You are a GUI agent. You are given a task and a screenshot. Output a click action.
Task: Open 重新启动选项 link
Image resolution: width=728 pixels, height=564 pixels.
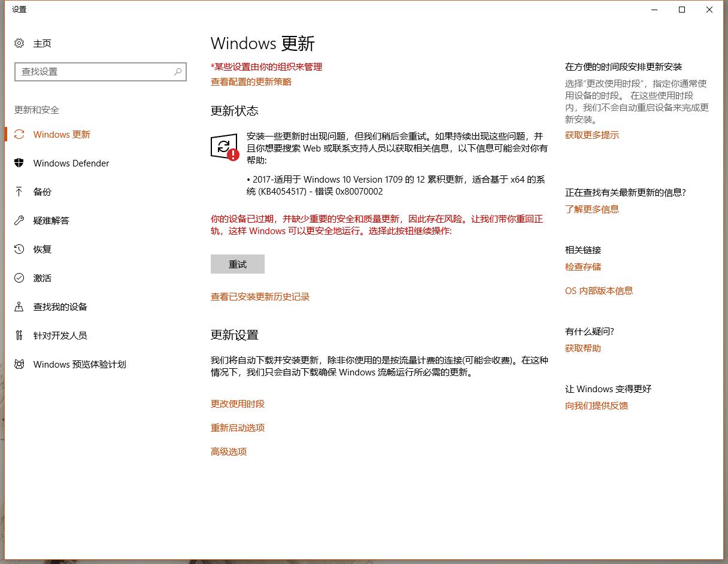[x=238, y=428]
